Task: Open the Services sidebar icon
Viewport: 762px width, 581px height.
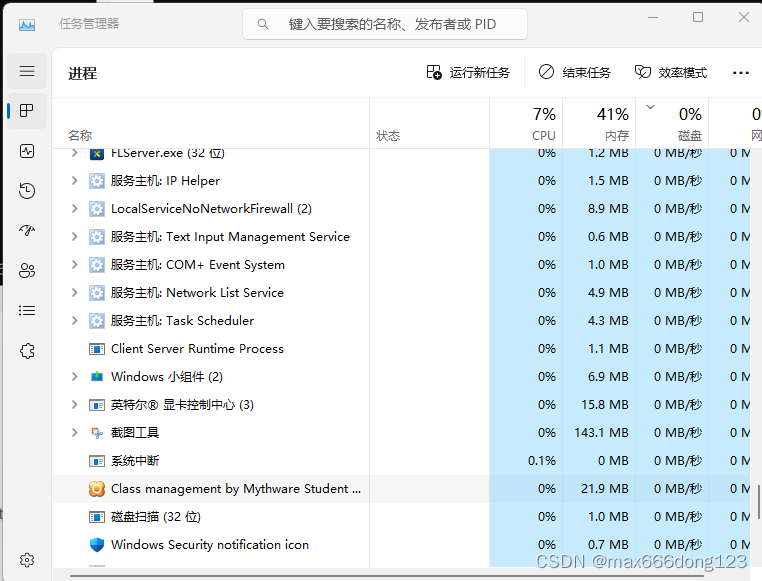Action: pyautogui.click(x=27, y=351)
